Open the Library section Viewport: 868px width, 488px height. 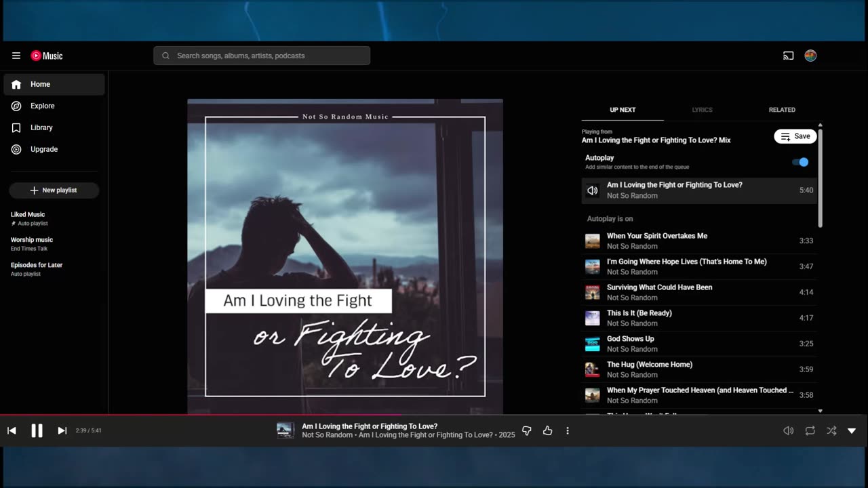pyautogui.click(x=54, y=127)
